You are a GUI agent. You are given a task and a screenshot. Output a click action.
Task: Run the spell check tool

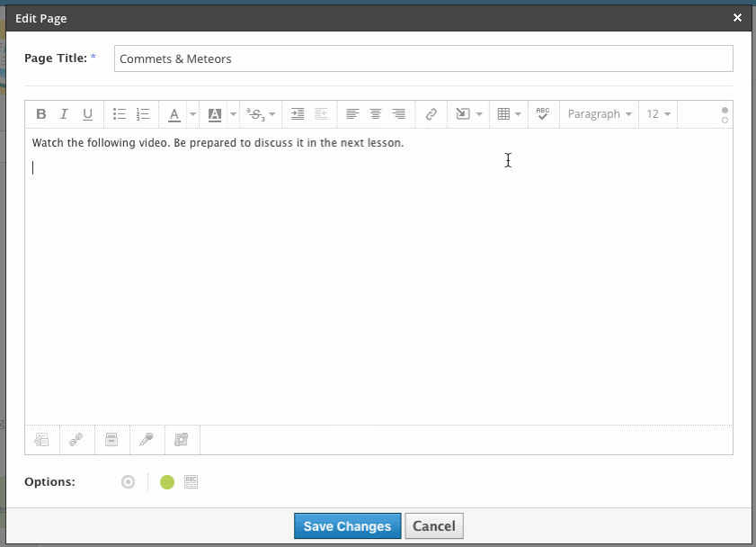[x=542, y=114]
